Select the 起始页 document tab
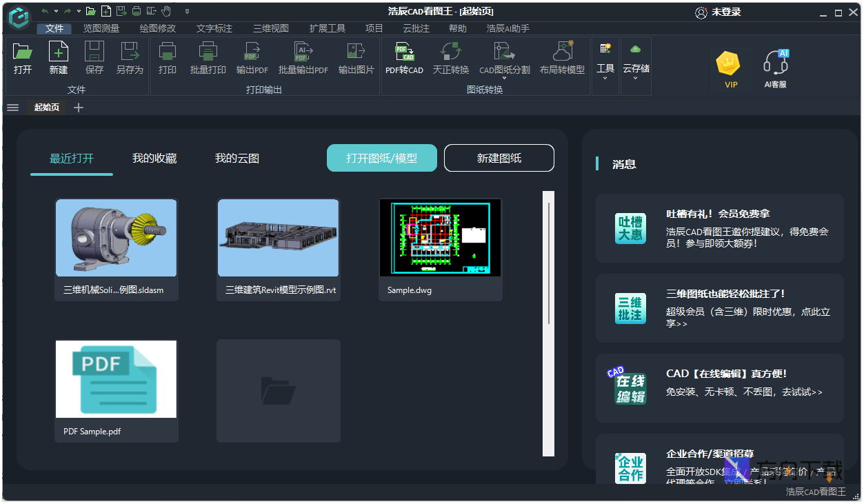 [x=47, y=108]
